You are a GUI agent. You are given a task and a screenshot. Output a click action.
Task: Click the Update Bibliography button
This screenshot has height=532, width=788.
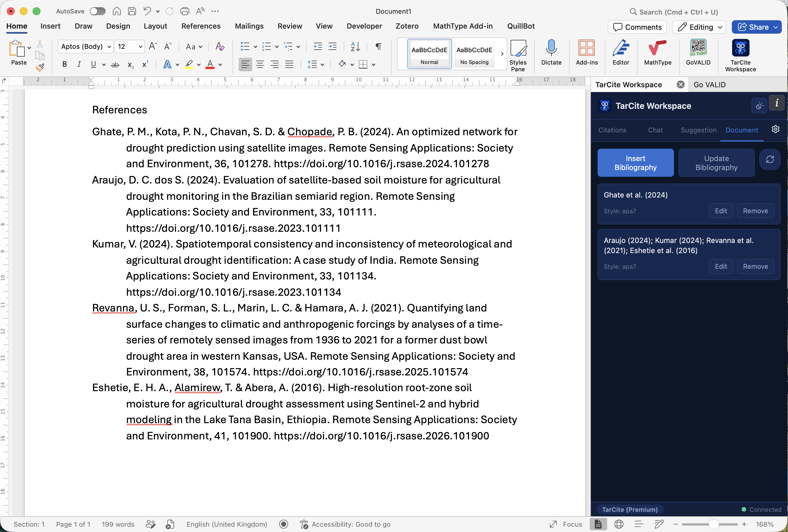(x=716, y=163)
